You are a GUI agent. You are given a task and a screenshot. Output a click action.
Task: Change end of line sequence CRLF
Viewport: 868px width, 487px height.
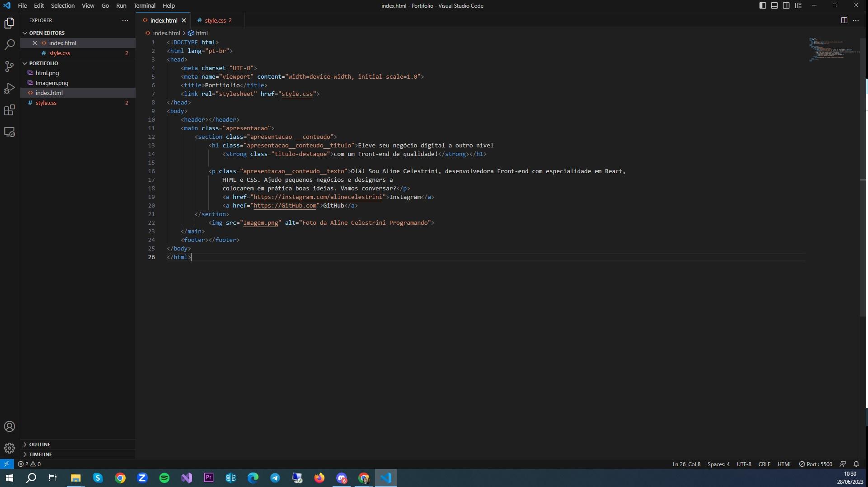(x=764, y=464)
